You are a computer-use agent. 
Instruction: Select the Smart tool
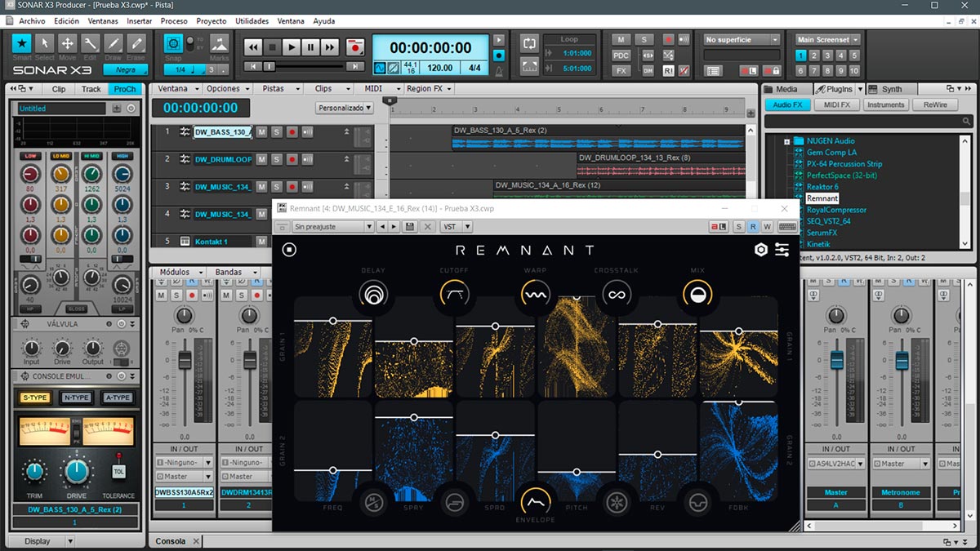tap(22, 43)
